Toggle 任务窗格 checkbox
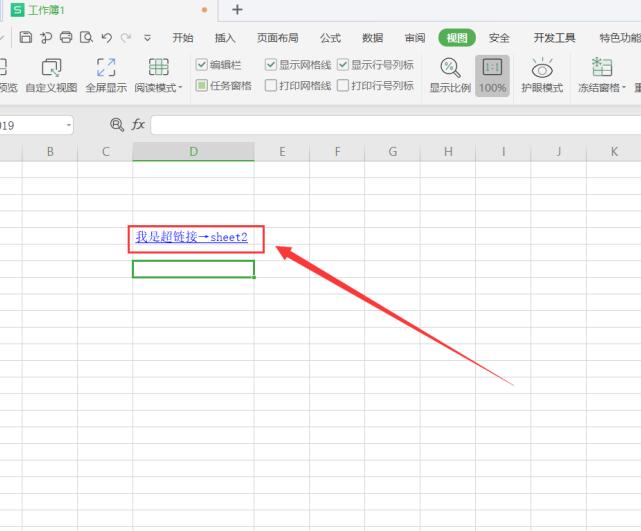This screenshot has height=531, width=641. click(x=202, y=85)
